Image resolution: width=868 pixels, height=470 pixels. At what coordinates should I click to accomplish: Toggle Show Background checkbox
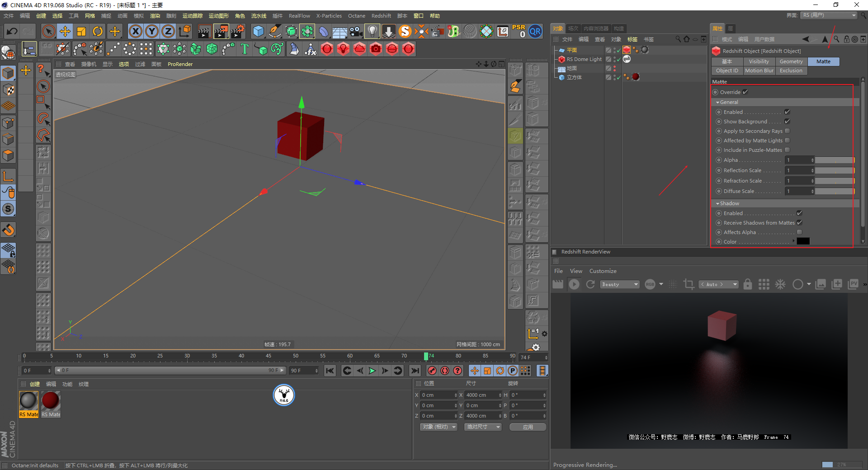(x=787, y=122)
